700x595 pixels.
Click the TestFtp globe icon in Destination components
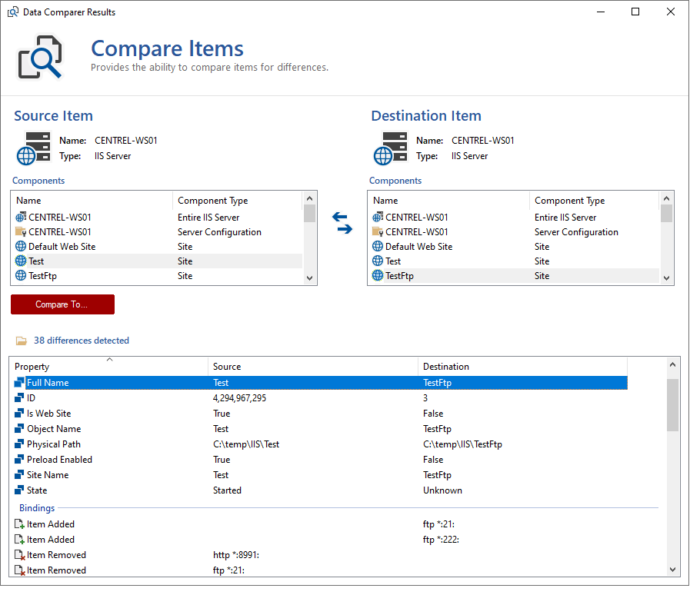click(378, 276)
